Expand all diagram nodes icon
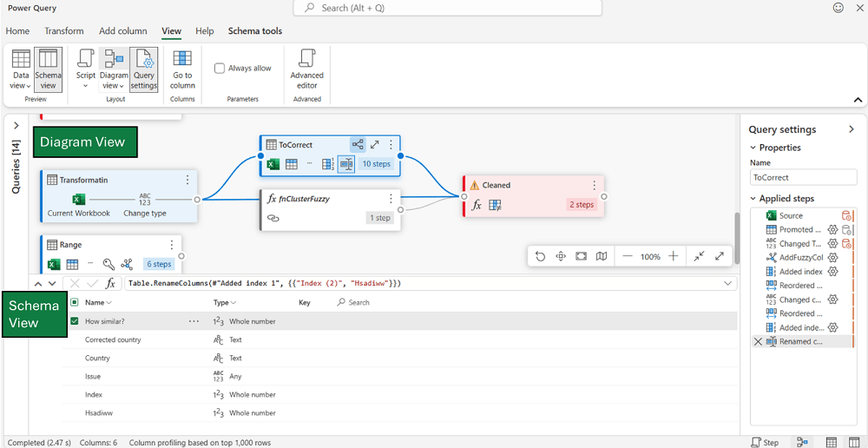Image resolution: width=868 pixels, height=448 pixels. pyautogui.click(x=720, y=256)
